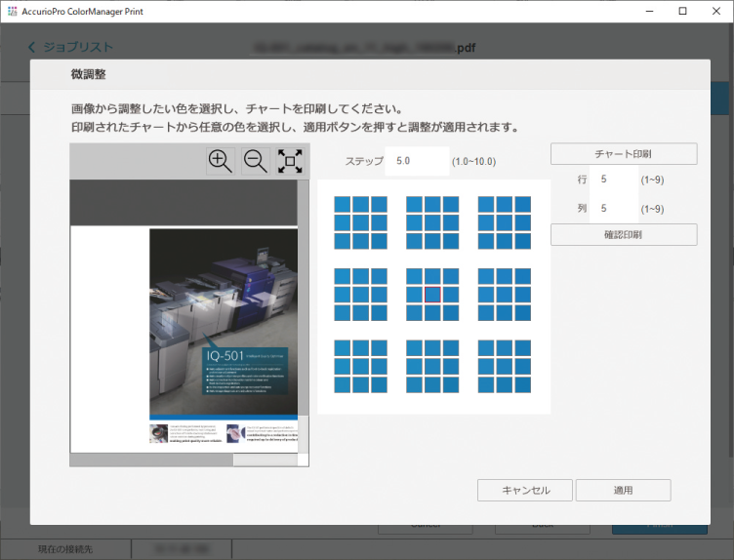Select the center swatch of the middle color chart
Image resolution: width=734 pixels, height=560 pixels.
(x=433, y=295)
